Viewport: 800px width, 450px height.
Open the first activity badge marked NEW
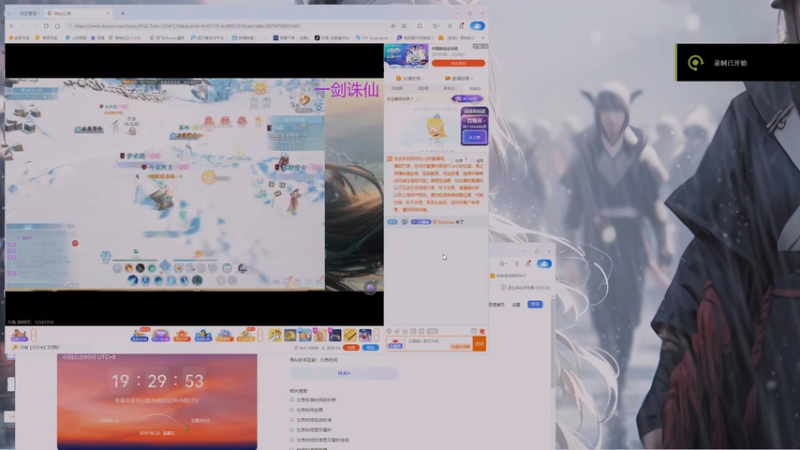pyautogui.click(x=140, y=335)
